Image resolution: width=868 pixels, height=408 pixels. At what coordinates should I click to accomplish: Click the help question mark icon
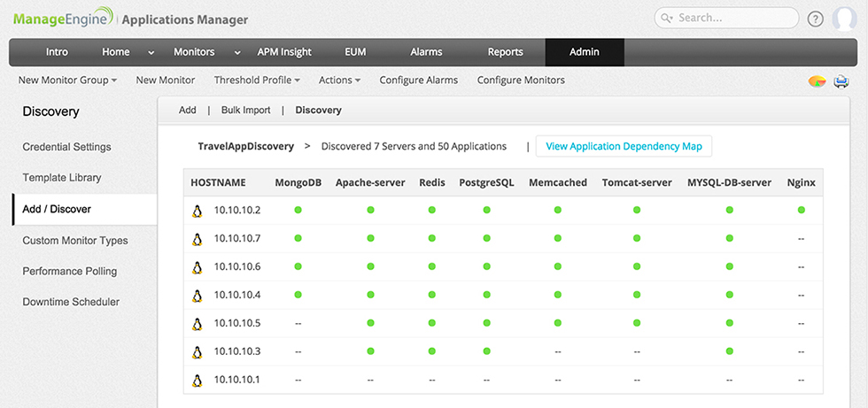[815, 19]
